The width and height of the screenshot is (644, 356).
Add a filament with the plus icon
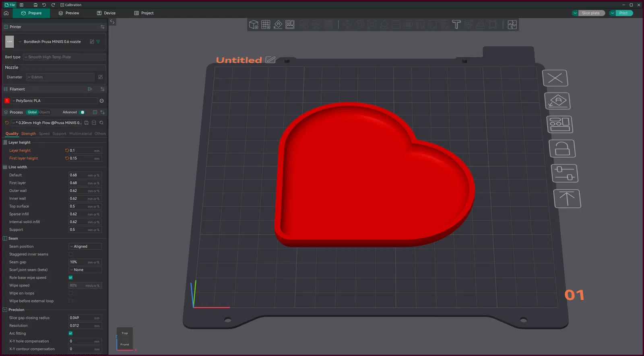90,89
